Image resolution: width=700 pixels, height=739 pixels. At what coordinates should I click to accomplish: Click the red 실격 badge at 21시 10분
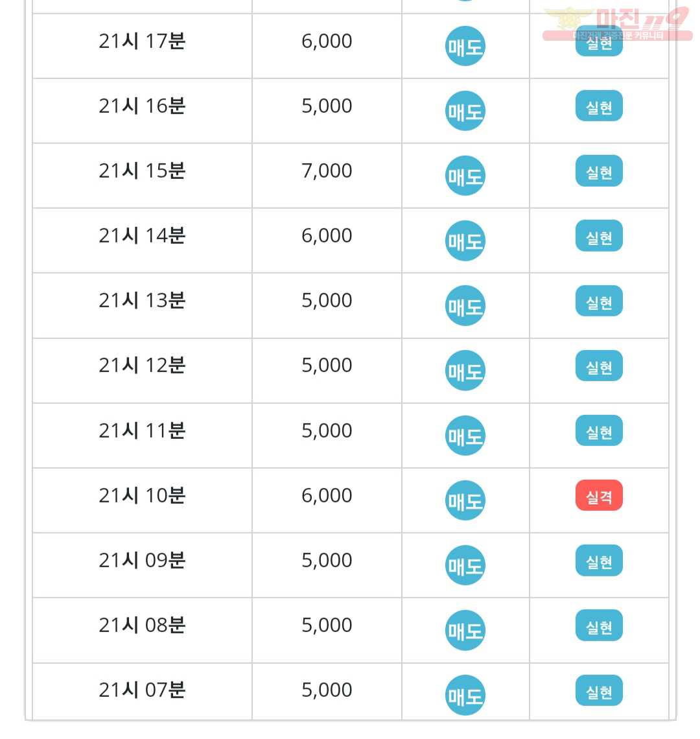pyautogui.click(x=599, y=496)
